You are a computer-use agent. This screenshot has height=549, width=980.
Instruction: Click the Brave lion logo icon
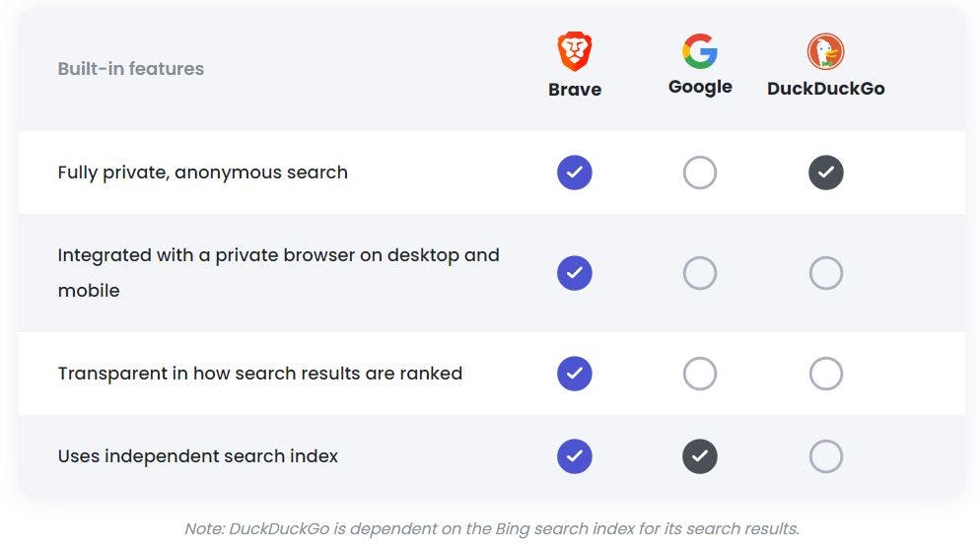(x=574, y=51)
